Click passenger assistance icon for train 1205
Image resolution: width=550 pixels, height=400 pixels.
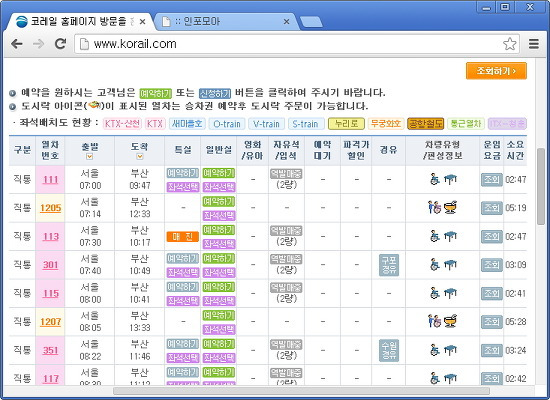(434, 207)
